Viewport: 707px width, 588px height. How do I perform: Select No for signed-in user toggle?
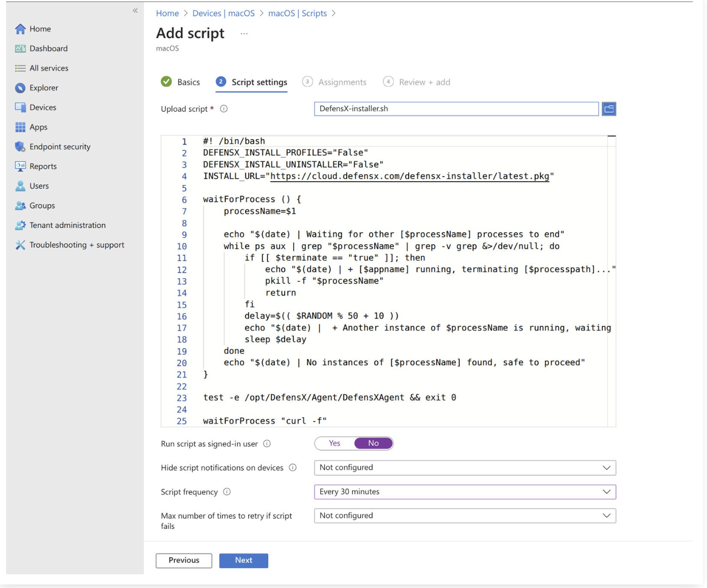pyautogui.click(x=373, y=443)
